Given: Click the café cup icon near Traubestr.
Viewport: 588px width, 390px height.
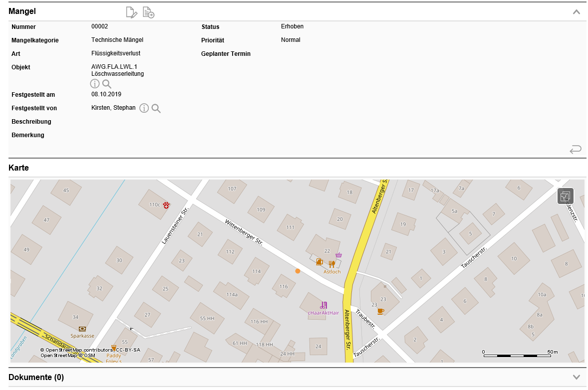Looking at the screenshot, I should point(380,311).
